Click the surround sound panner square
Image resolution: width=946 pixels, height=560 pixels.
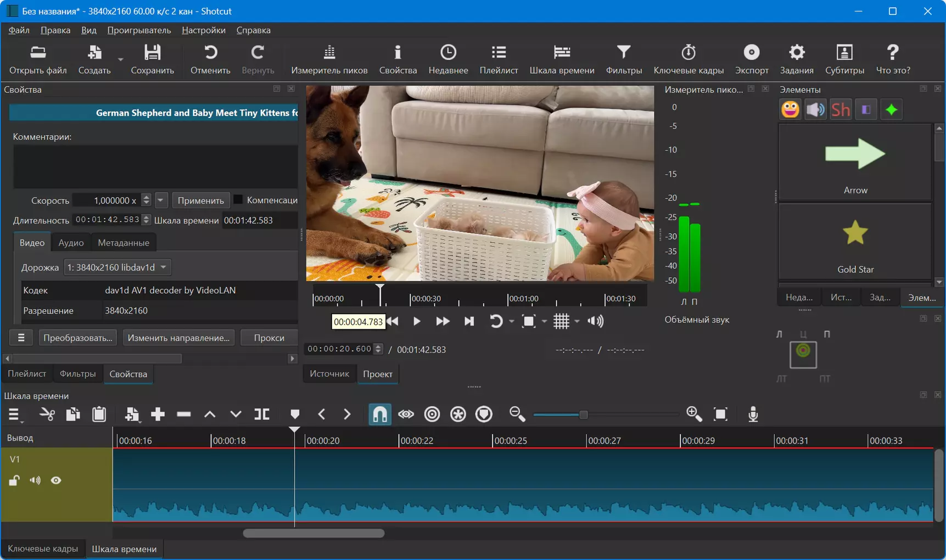[x=803, y=355]
